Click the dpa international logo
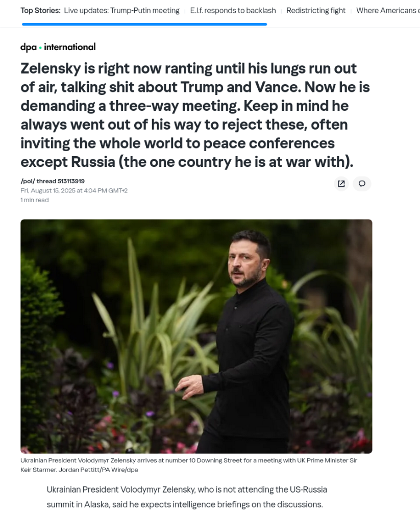This screenshot has width=420, height=513. click(58, 47)
